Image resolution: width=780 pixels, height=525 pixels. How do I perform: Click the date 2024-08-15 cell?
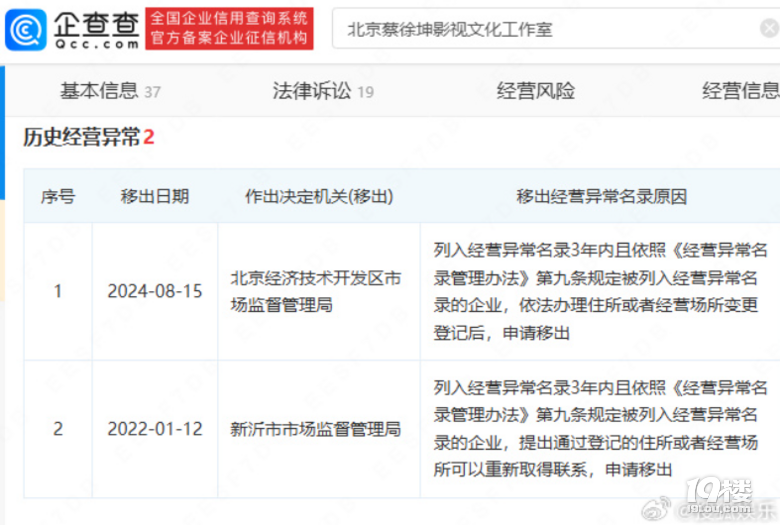[x=155, y=291]
